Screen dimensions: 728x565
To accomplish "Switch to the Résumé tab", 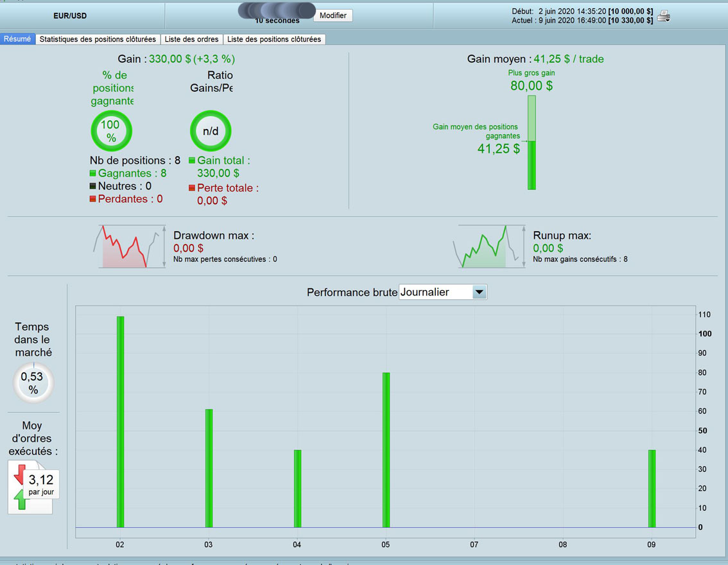I will [17, 39].
